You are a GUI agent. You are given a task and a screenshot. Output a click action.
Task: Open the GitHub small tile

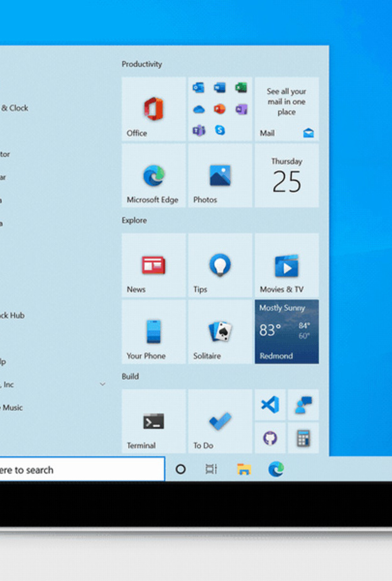[270, 438]
